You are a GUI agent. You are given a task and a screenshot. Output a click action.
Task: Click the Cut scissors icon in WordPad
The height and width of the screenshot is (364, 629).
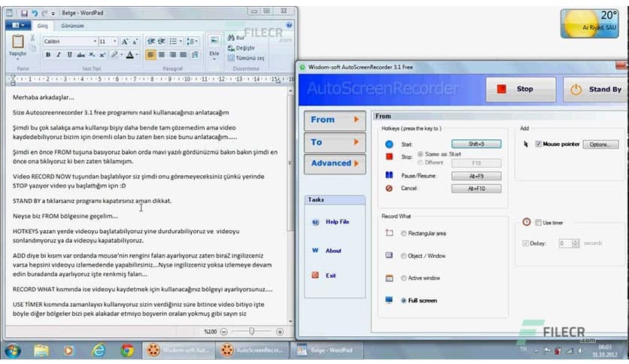(x=32, y=38)
